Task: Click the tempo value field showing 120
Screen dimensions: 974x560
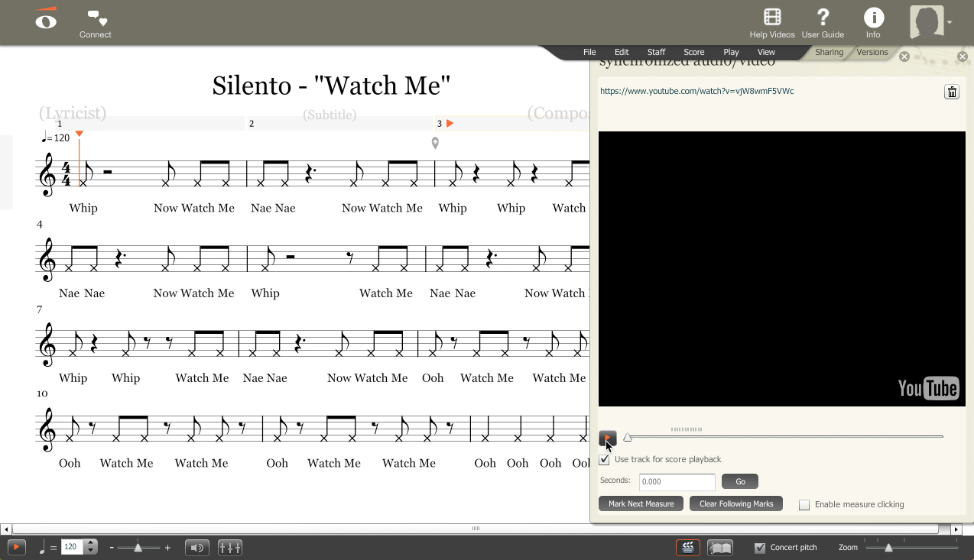Action: (72, 547)
